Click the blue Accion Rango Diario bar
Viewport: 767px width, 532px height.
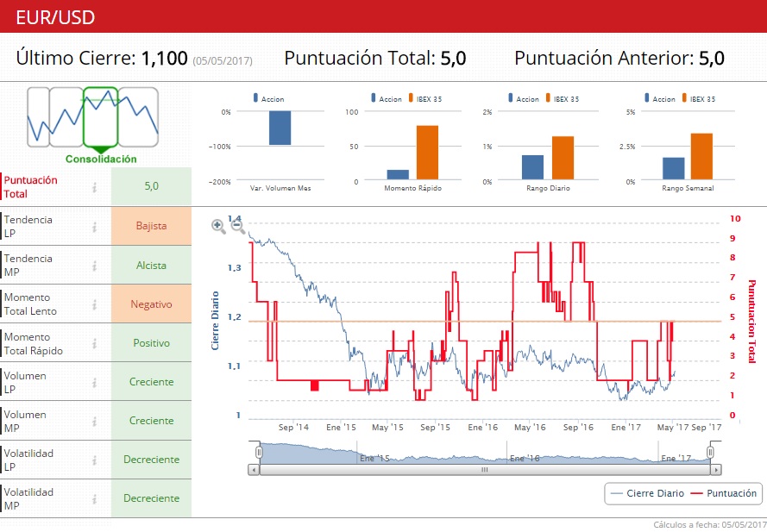pyautogui.click(x=532, y=167)
